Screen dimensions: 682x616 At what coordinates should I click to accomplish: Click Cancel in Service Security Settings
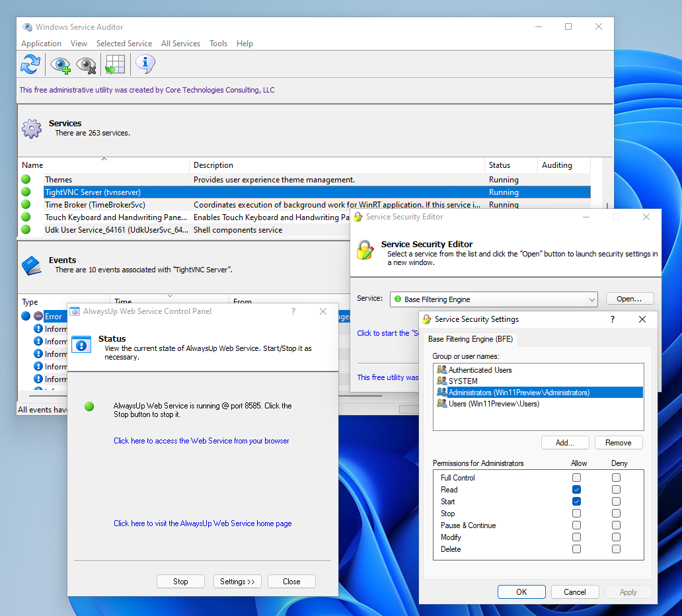tap(575, 592)
